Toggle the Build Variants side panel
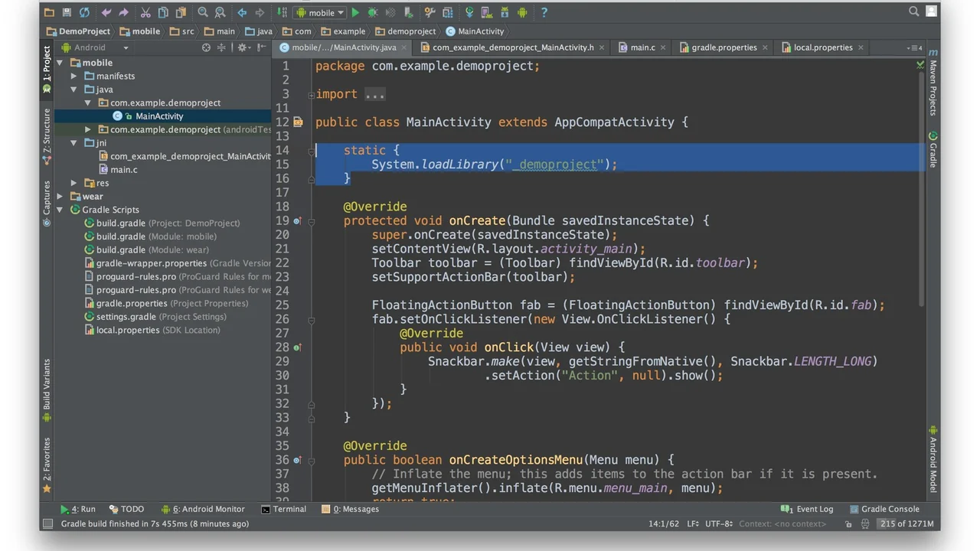Screen dimensions: 980x551 pyautogui.click(x=47, y=389)
